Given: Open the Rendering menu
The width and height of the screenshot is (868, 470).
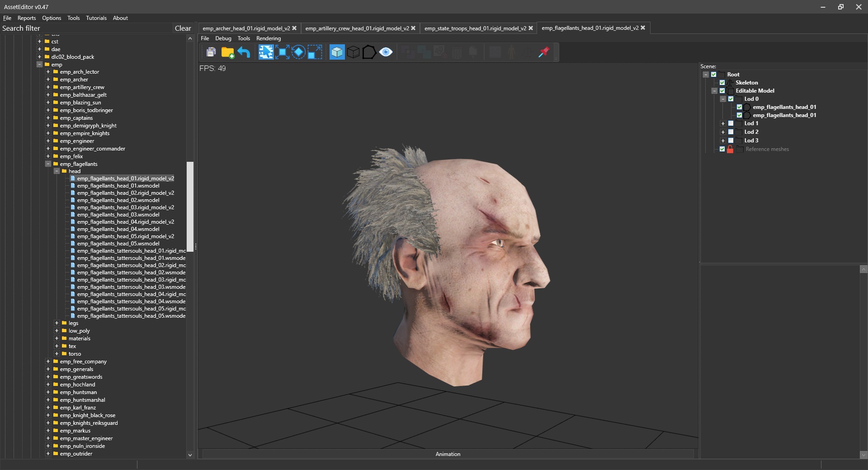Looking at the screenshot, I should click(268, 38).
